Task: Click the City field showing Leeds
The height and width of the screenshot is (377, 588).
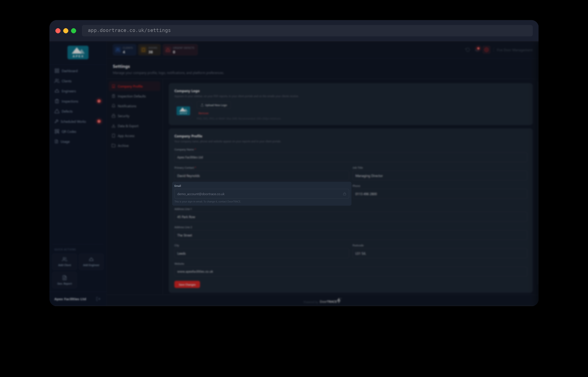Action: coord(262,253)
